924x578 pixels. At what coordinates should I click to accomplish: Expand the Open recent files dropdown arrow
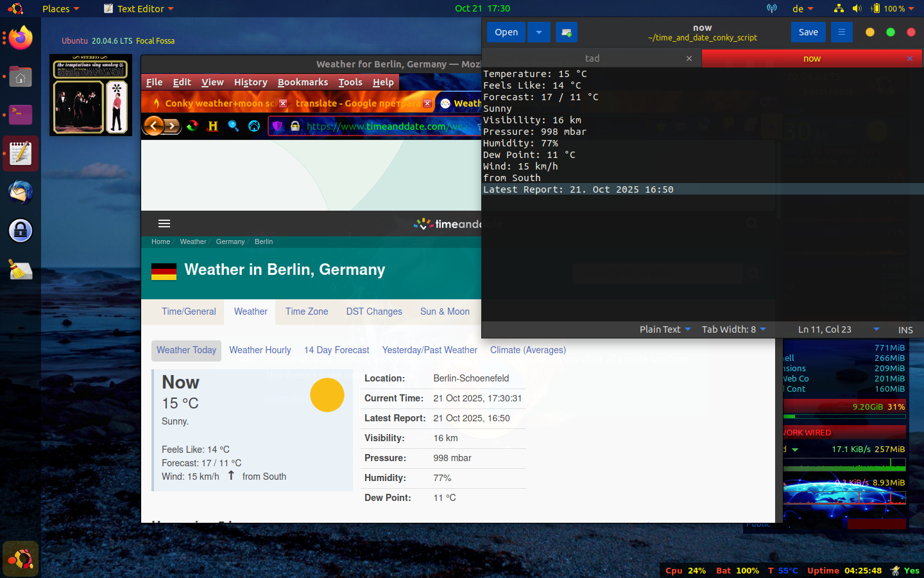tap(539, 32)
